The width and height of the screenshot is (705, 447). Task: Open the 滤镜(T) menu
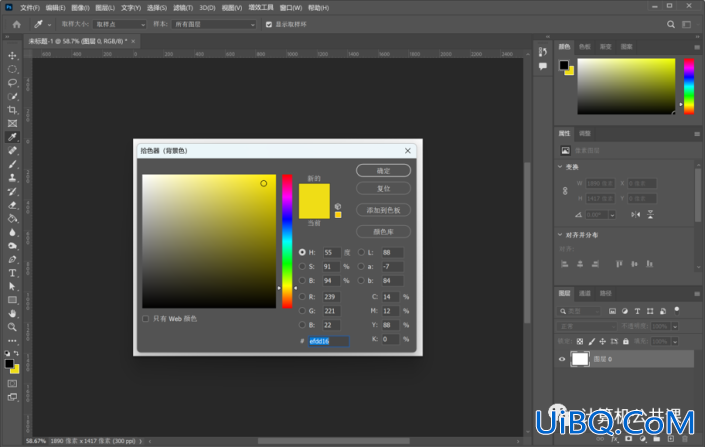pyautogui.click(x=183, y=8)
